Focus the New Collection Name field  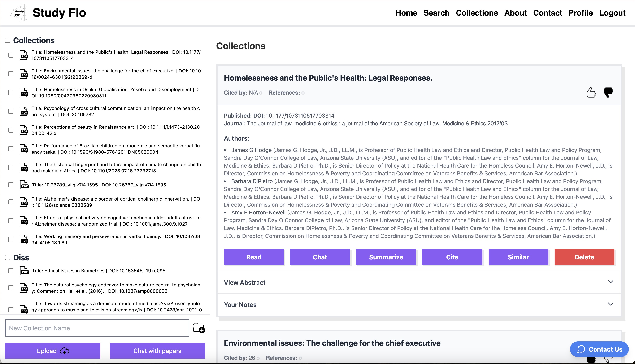(97, 328)
